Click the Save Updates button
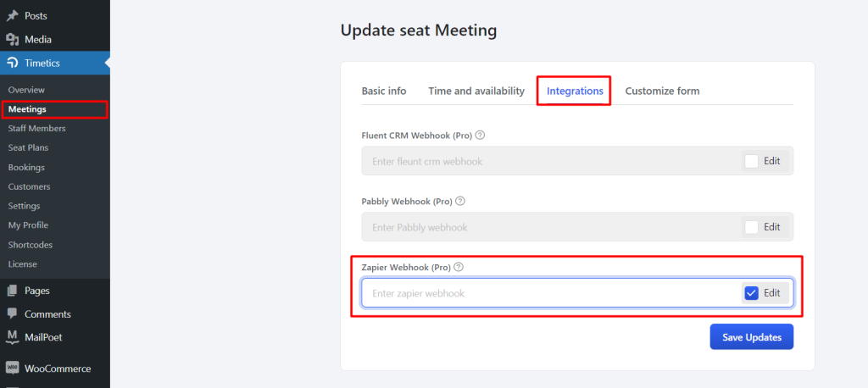This screenshot has height=388, width=868. point(752,337)
